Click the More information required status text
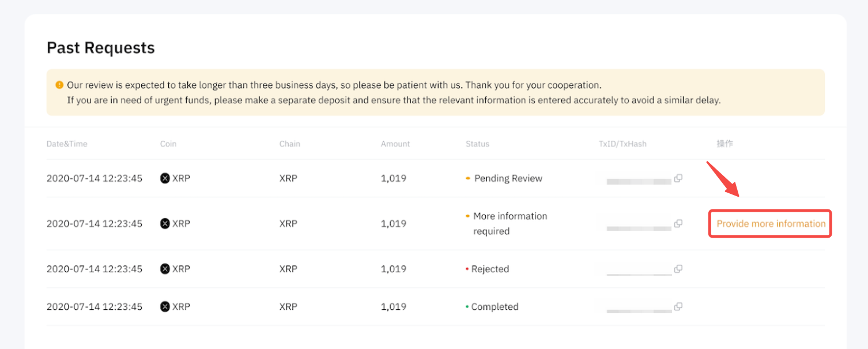Screen dimensions: 868x349 coord(510,223)
